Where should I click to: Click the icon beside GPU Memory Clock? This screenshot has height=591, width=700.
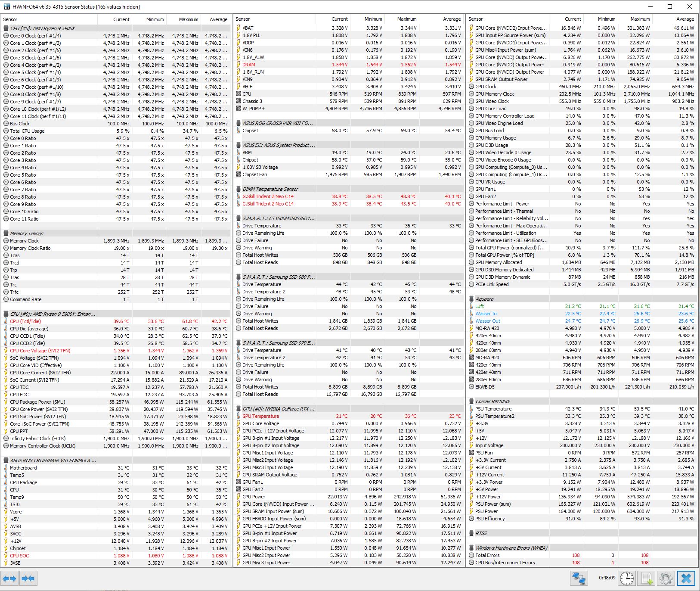click(471, 94)
